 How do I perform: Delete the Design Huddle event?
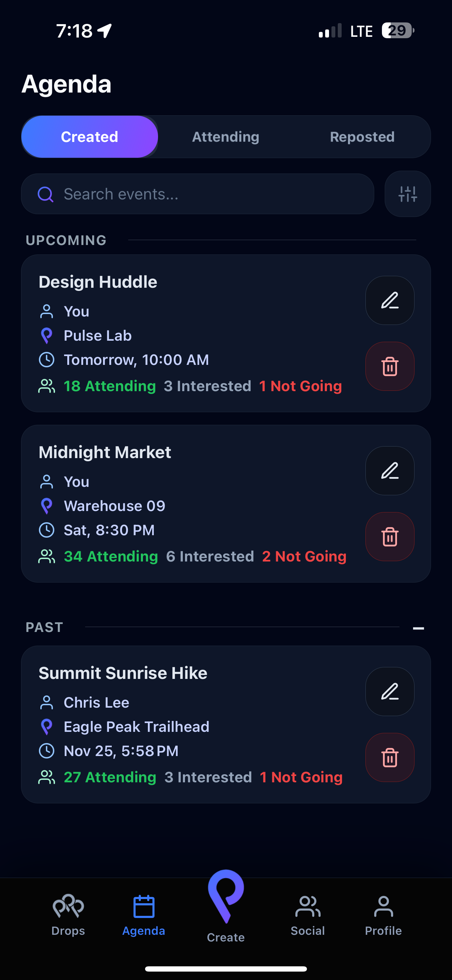pyautogui.click(x=390, y=366)
